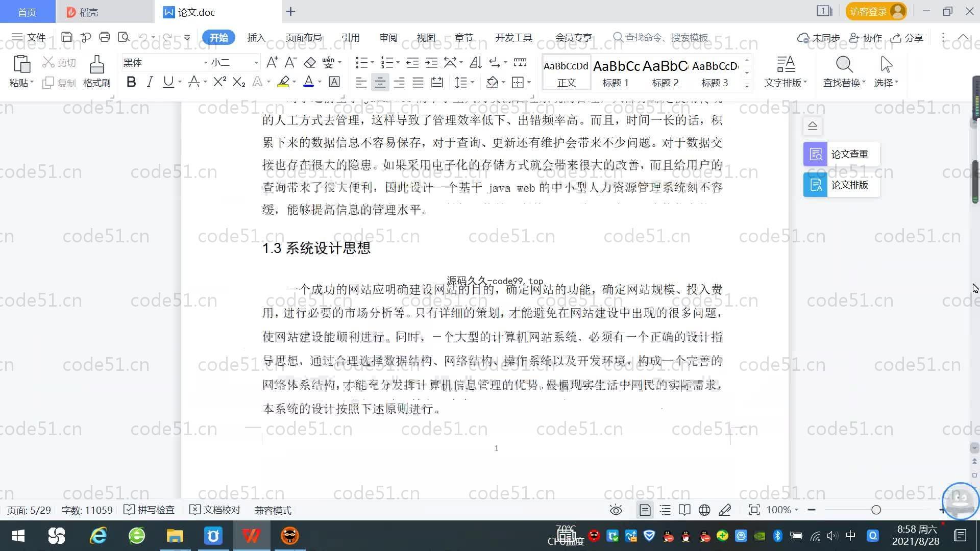
Task: Open the zoom percentage 100% dropdown
Action: (x=782, y=510)
